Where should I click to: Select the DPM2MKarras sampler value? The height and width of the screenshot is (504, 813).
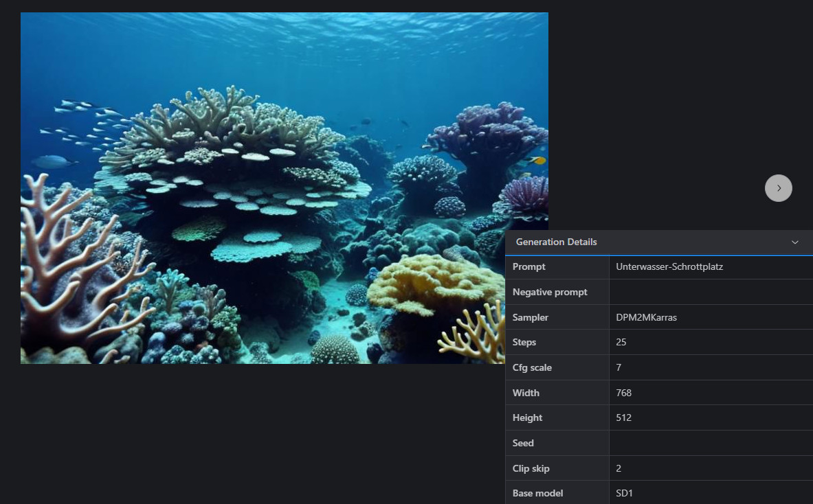point(646,317)
